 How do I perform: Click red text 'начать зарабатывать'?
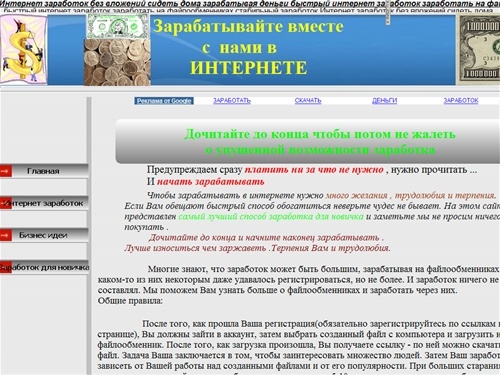click(x=211, y=182)
